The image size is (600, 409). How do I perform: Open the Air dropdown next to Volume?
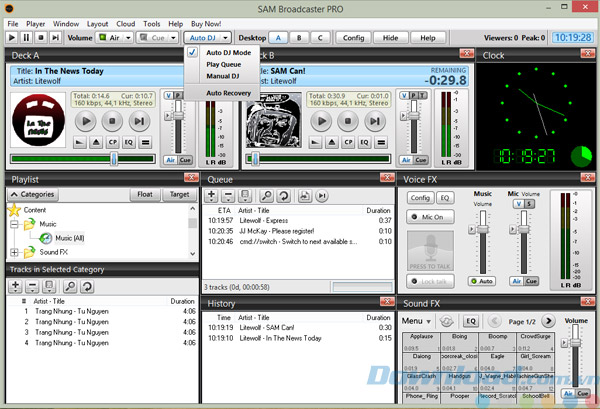(113, 38)
